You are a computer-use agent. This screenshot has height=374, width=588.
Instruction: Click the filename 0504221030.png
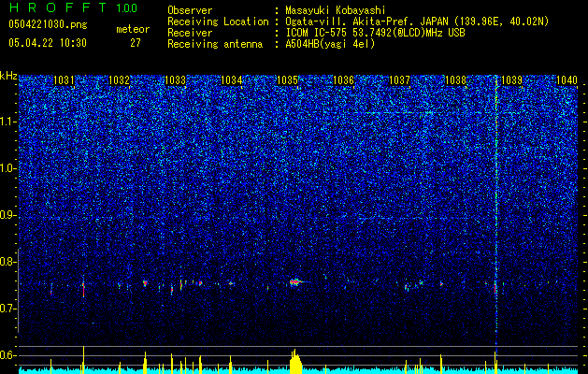(48, 24)
